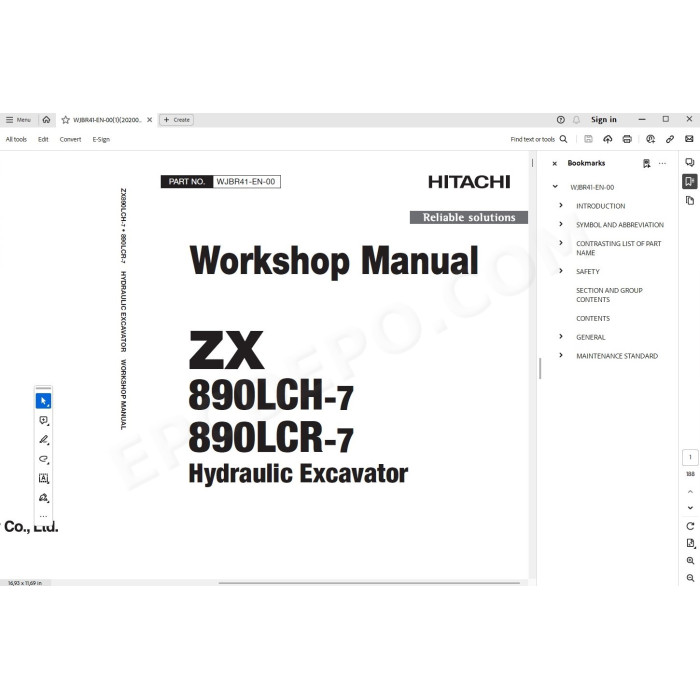Image resolution: width=700 pixels, height=700 pixels.
Task: Expand the GENERAL bookmark
Action: pyautogui.click(x=561, y=337)
